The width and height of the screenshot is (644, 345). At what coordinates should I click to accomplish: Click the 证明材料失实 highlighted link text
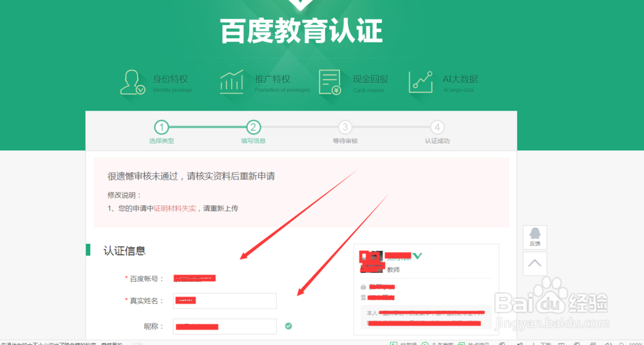pos(175,209)
